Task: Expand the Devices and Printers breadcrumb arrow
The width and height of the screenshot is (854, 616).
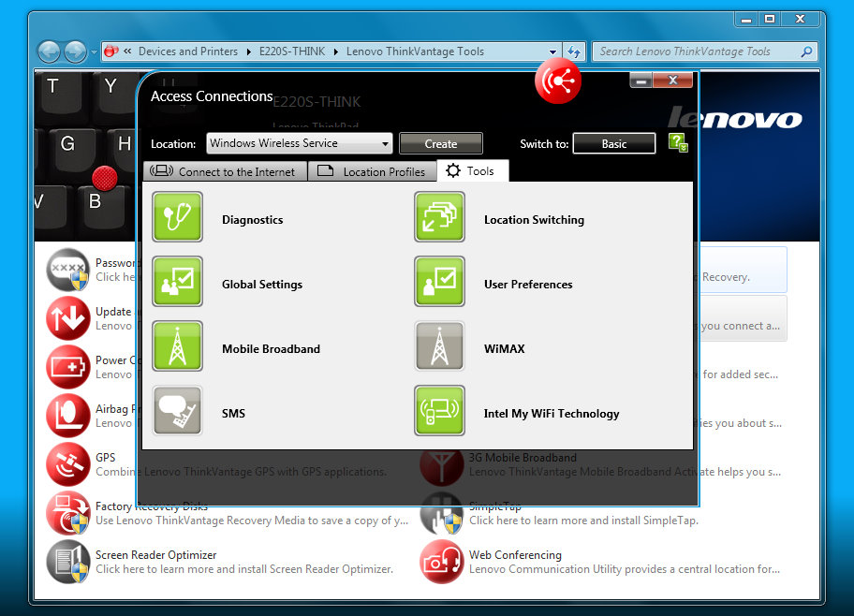Action: click(x=248, y=51)
